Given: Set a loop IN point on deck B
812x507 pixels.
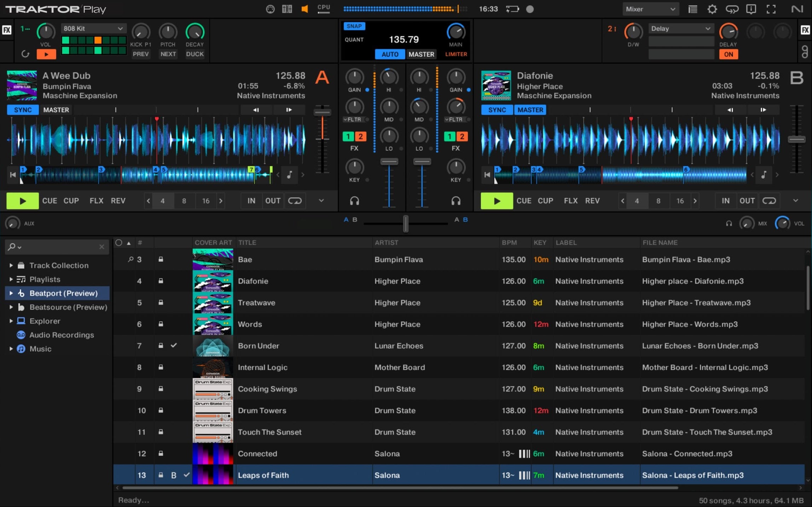Looking at the screenshot, I should pyautogui.click(x=725, y=200).
